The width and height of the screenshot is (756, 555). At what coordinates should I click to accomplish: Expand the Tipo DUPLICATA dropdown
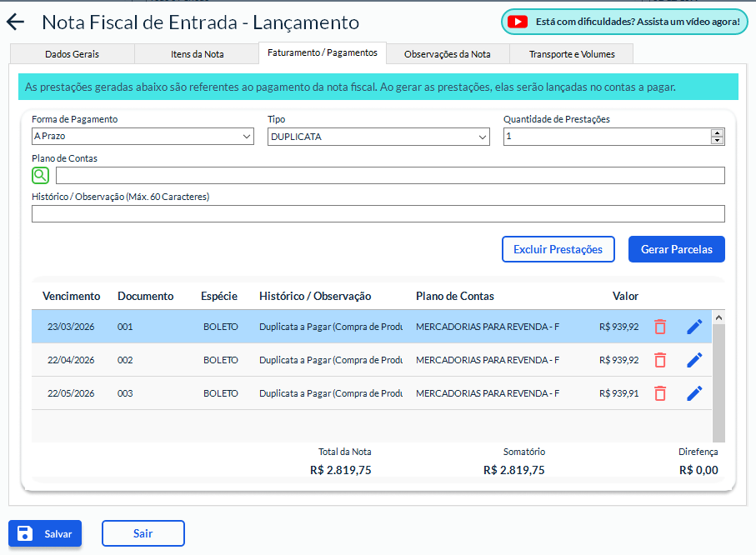point(378,137)
